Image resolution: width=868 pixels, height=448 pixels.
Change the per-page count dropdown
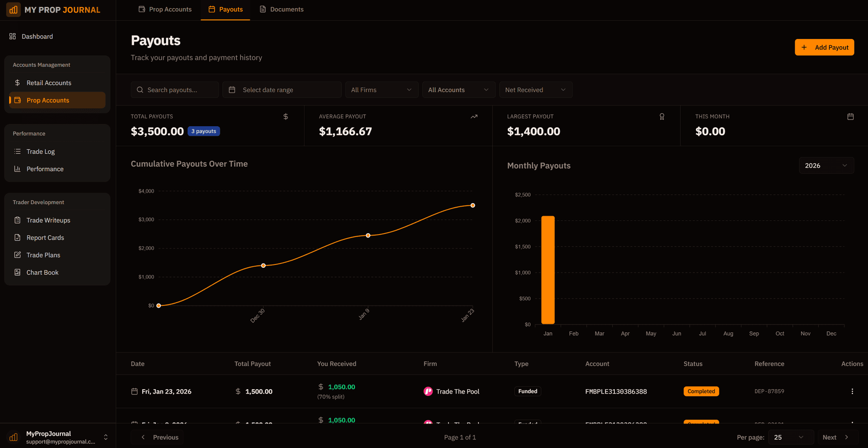click(x=789, y=437)
